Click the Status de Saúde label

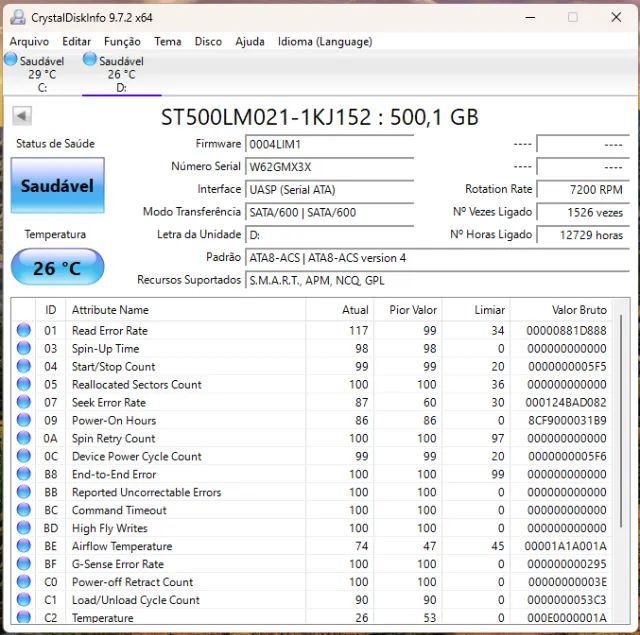(x=56, y=144)
